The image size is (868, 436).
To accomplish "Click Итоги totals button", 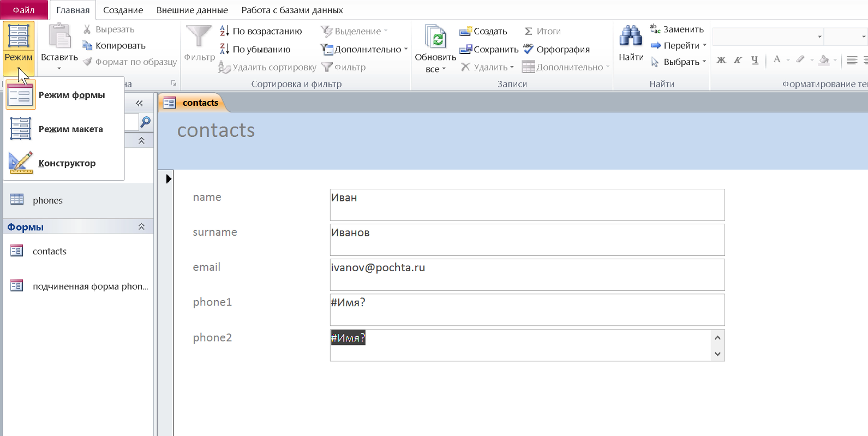I will pyautogui.click(x=542, y=31).
